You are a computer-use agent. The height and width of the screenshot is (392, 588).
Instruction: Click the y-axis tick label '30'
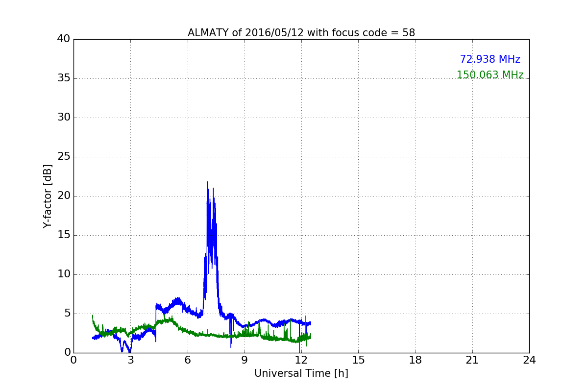pos(64,118)
